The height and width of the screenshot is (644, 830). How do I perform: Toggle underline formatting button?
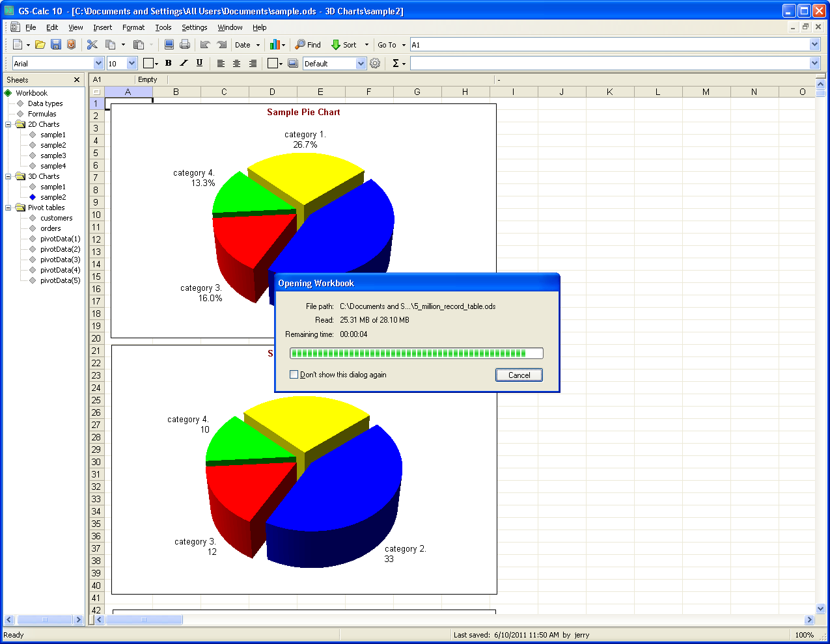199,63
